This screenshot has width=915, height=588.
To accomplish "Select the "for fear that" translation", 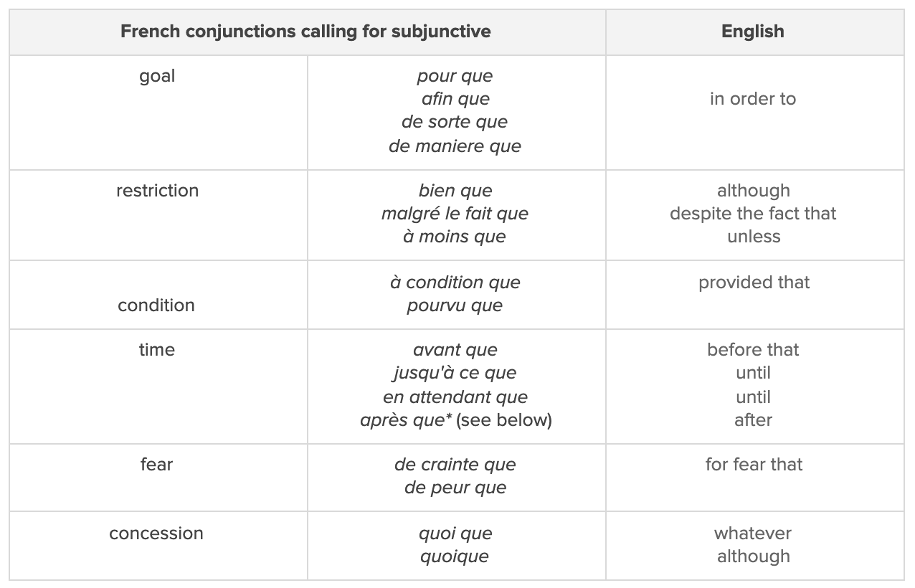I will [754, 465].
